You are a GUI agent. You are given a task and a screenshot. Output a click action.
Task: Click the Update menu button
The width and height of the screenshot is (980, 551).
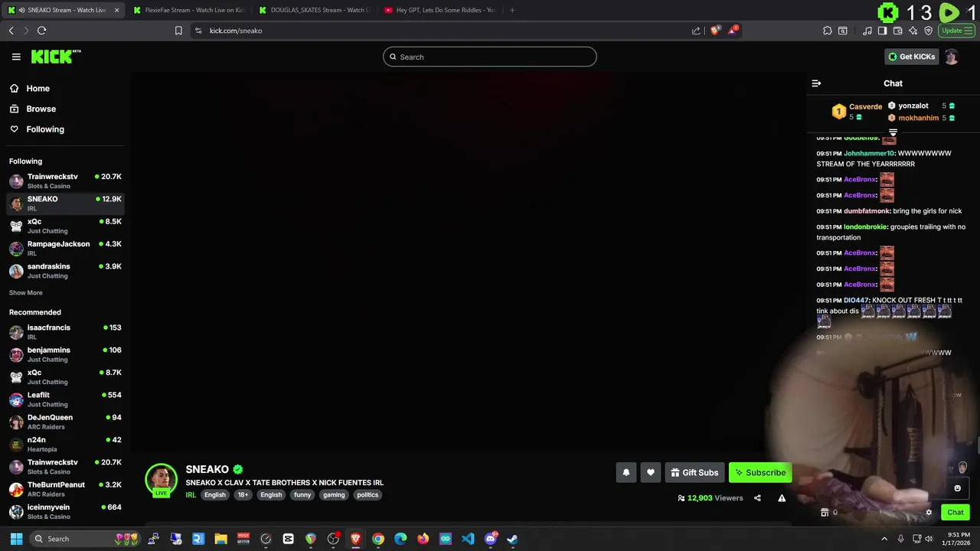pos(957,31)
